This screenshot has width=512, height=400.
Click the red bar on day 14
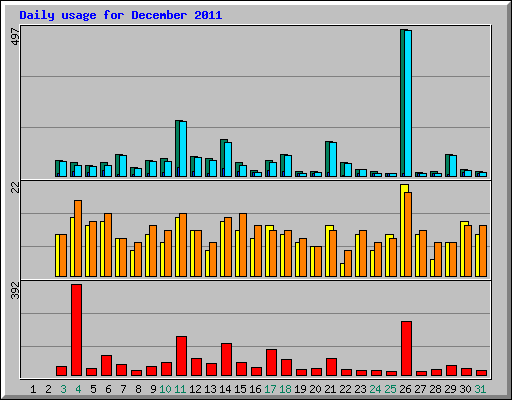pos(226,360)
